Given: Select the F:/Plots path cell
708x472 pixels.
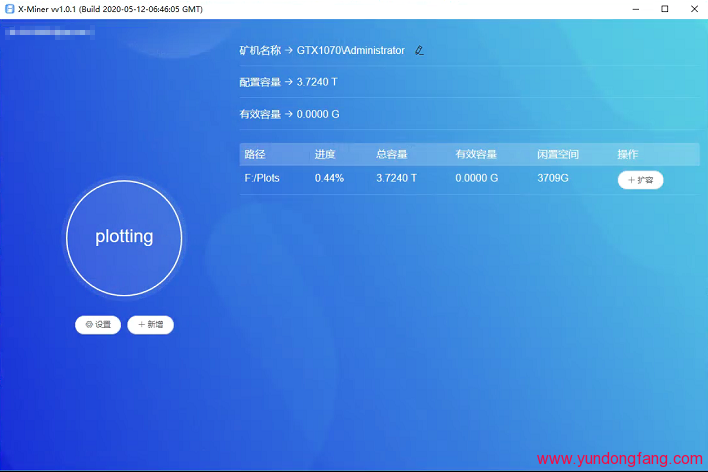Looking at the screenshot, I should coord(262,178).
